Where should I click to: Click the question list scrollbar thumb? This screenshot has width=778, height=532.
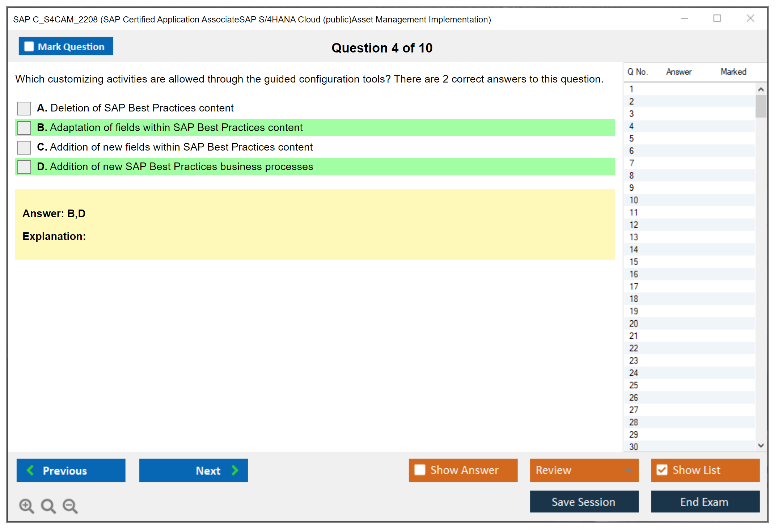(761, 106)
